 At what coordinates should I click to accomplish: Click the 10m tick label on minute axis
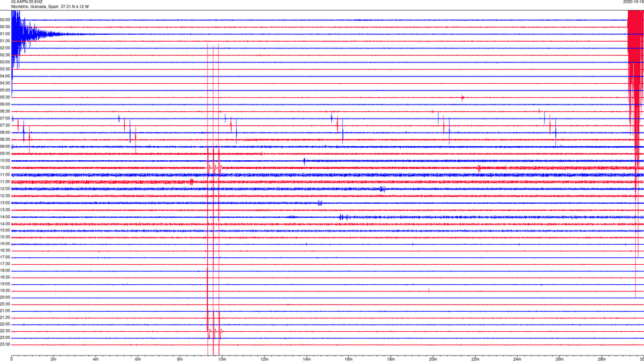click(x=222, y=359)
